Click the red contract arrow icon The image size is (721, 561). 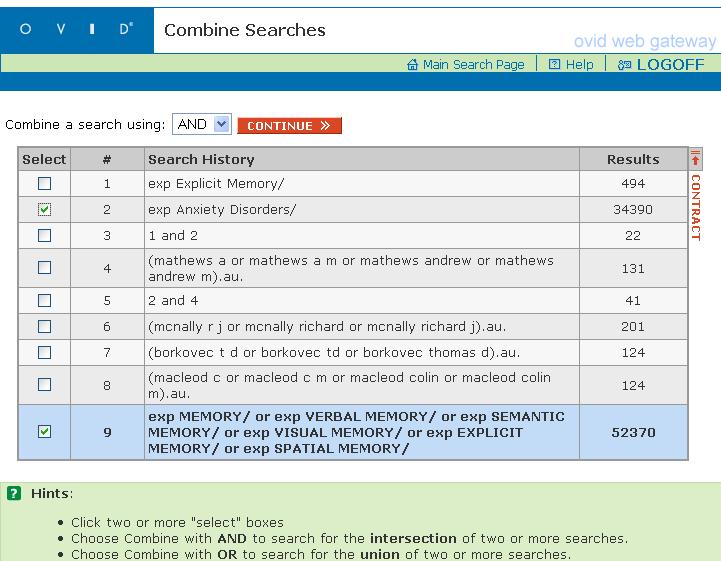(x=695, y=158)
